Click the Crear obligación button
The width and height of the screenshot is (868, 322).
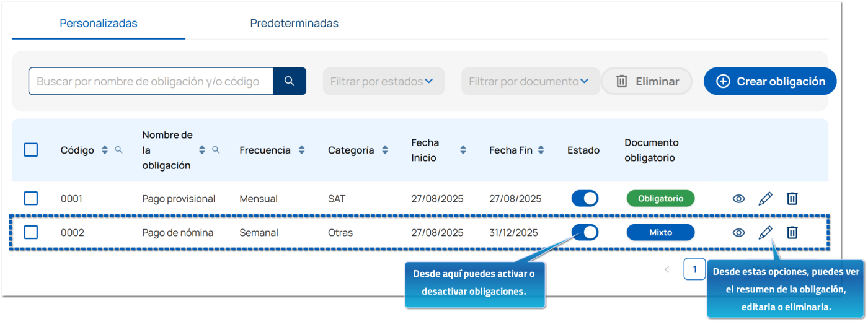click(770, 81)
